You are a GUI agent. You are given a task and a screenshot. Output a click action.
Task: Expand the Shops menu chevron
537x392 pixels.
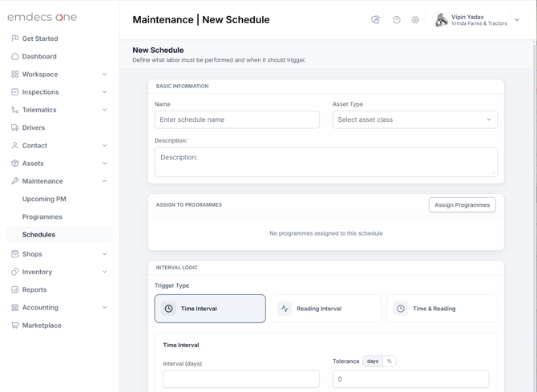(x=105, y=254)
